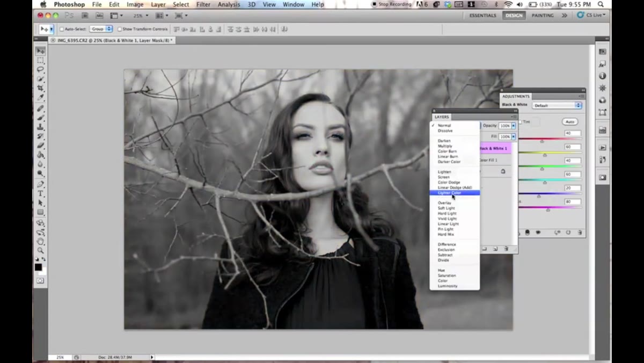The width and height of the screenshot is (644, 363).
Task: Select the Rectangle shape tool
Action: tap(41, 212)
